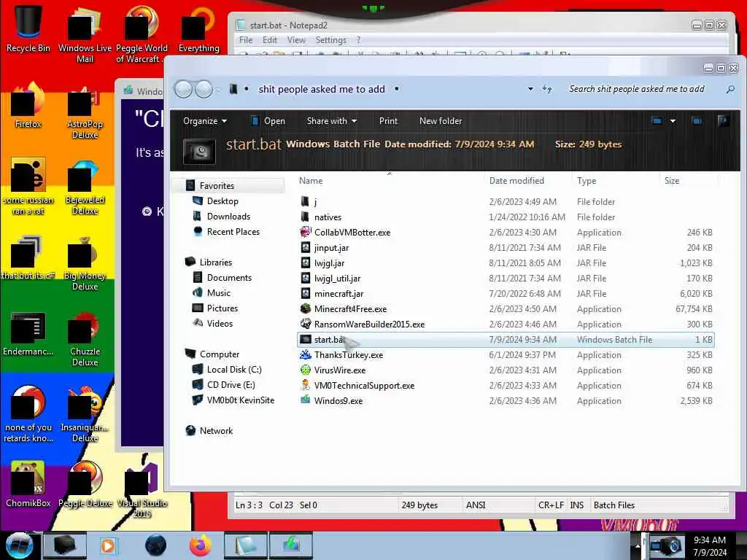Select Downloads in Favorites
The height and width of the screenshot is (560, 747).
click(x=228, y=216)
